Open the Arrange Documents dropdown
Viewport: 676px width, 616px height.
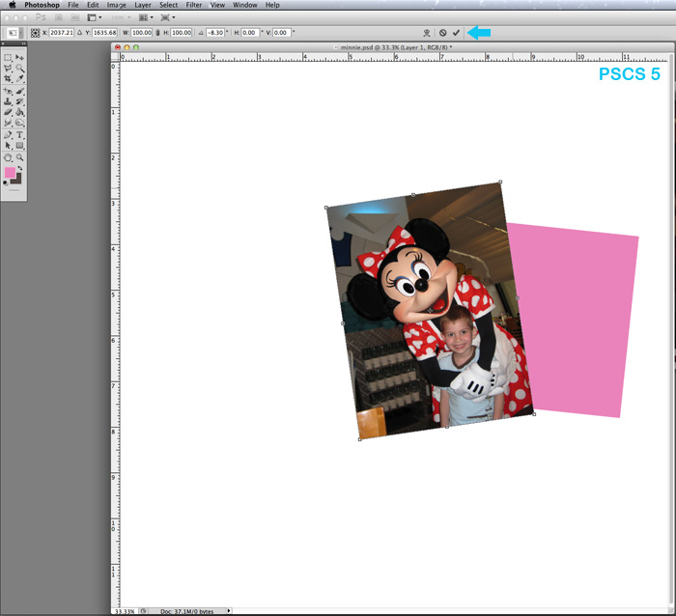146,17
